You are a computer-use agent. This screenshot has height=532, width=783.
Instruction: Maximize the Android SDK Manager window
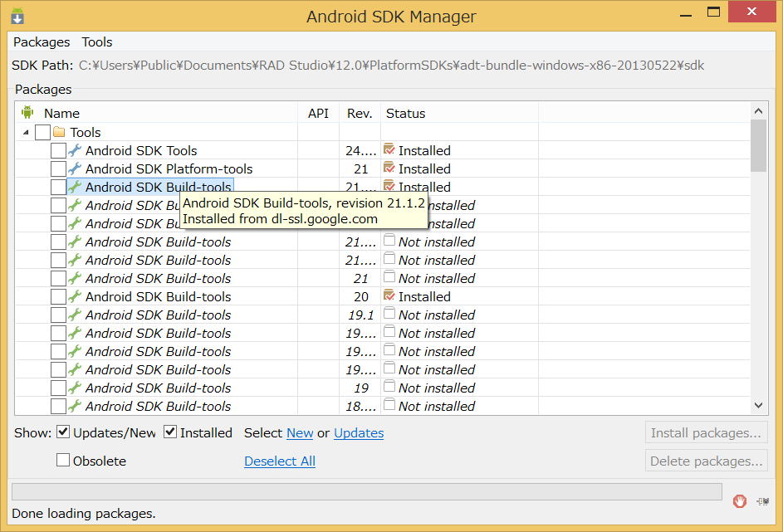coord(713,12)
